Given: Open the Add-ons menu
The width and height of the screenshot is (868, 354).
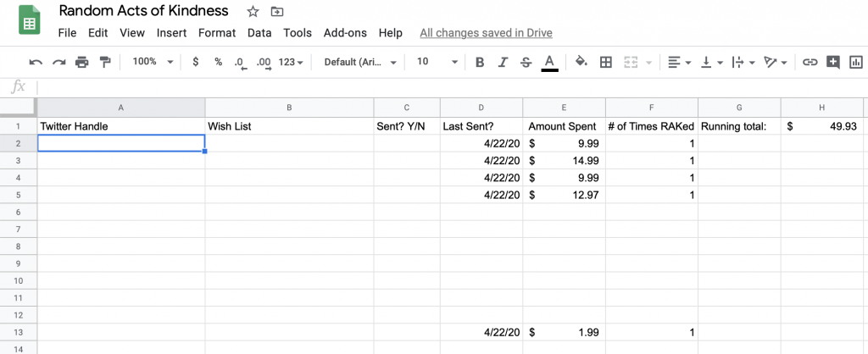Looking at the screenshot, I should pyautogui.click(x=346, y=33).
